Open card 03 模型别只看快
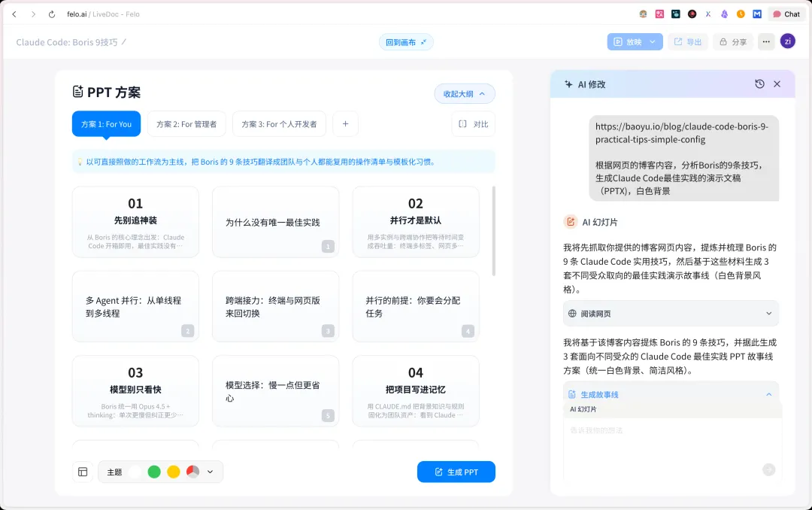812x510 pixels. (x=135, y=391)
